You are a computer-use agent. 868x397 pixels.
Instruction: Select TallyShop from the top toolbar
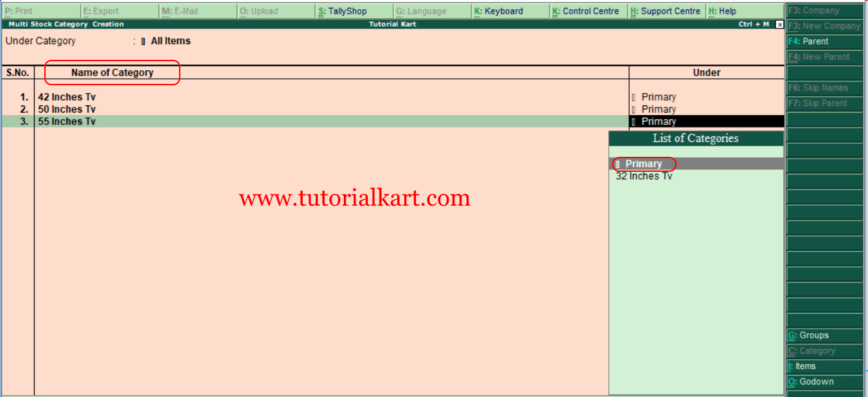[343, 10]
